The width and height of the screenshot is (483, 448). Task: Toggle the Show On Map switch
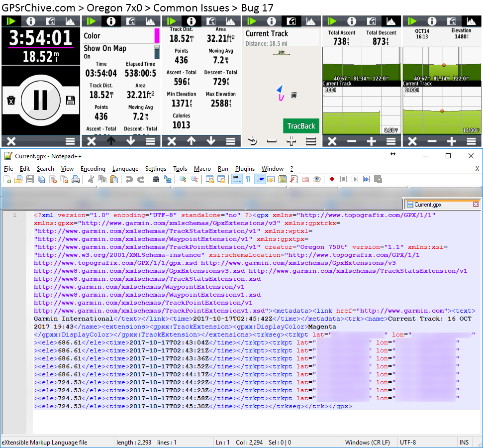click(x=157, y=52)
